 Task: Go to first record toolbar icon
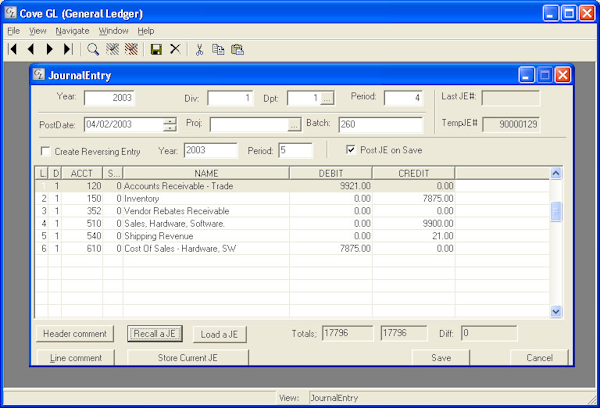pos(13,49)
